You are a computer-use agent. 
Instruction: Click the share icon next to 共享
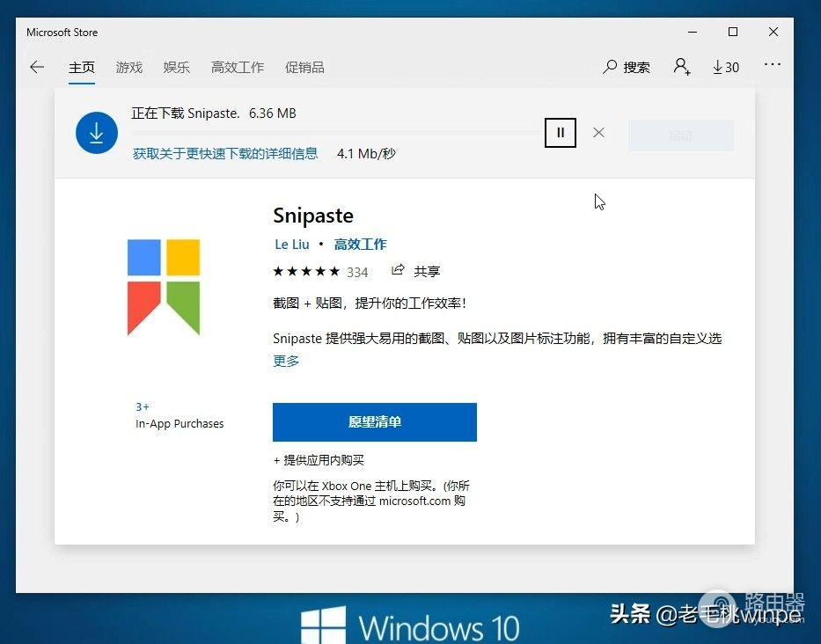point(398,269)
